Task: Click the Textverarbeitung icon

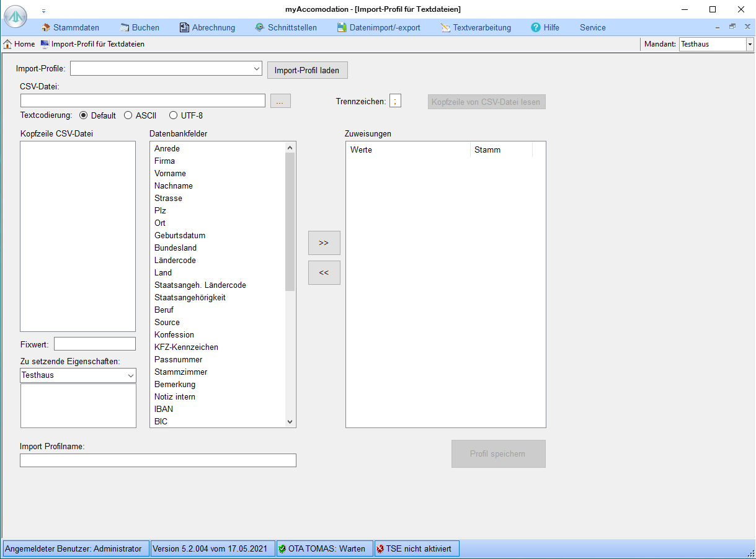Action: [445, 27]
